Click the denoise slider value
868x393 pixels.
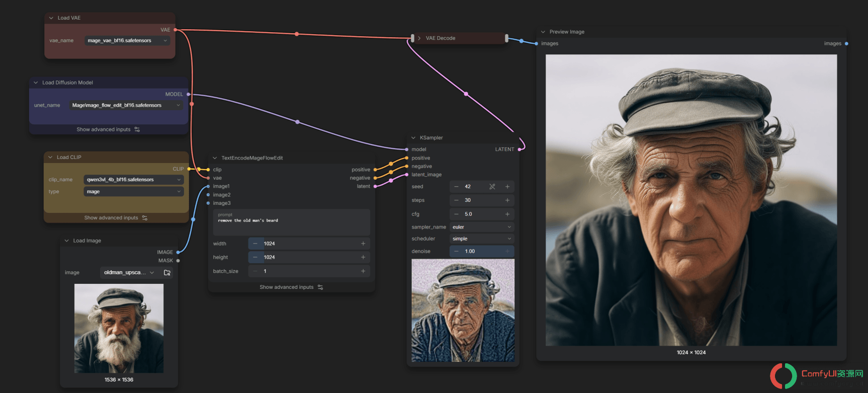pos(482,251)
